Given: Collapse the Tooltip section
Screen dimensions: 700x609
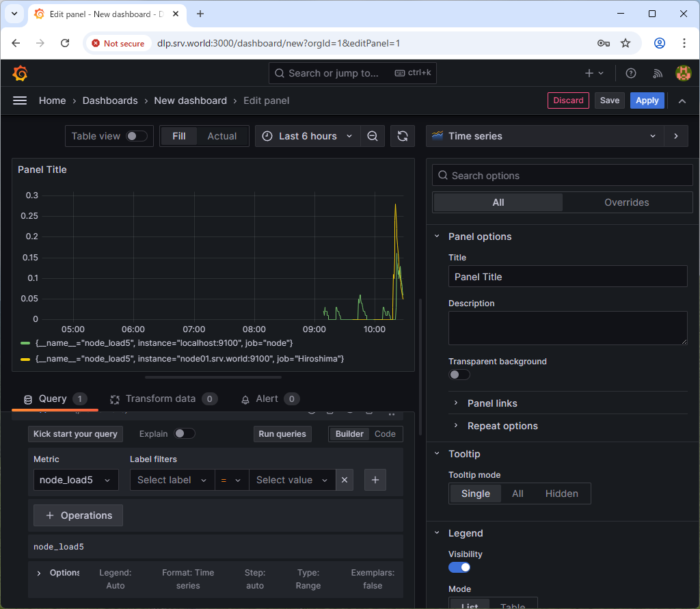Looking at the screenshot, I should click(437, 454).
